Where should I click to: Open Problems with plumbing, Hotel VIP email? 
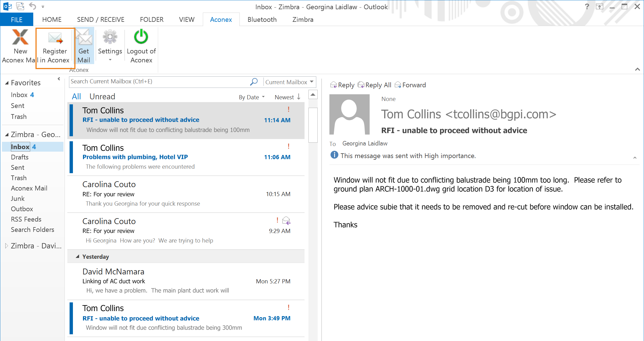[186, 157]
